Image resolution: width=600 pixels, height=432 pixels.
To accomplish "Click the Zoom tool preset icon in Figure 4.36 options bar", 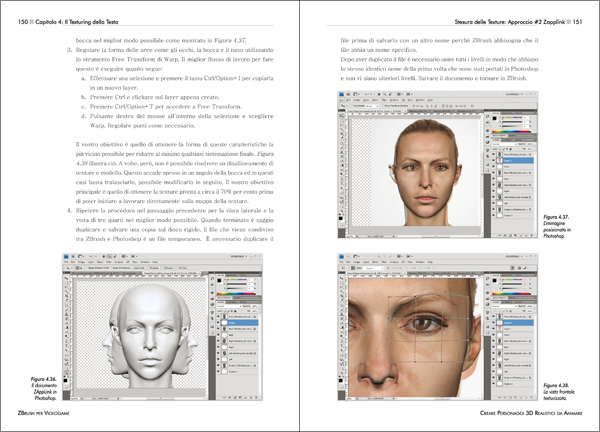I will pos(68,268).
